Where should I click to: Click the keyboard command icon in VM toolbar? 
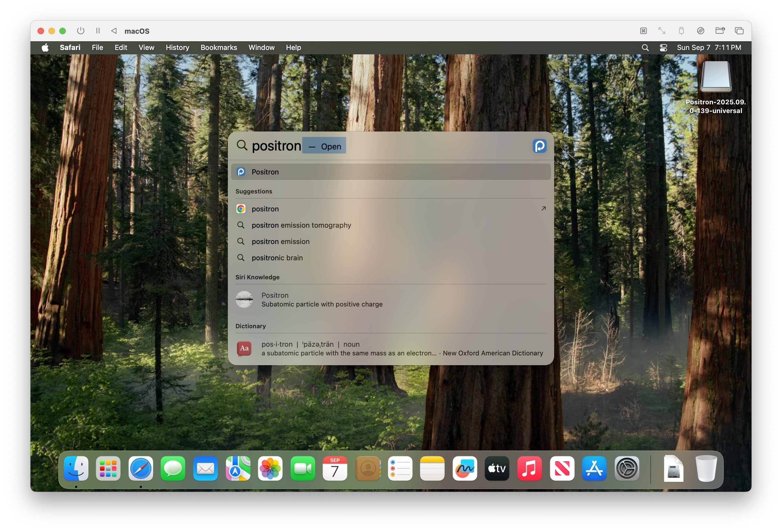pyautogui.click(x=643, y=31)
